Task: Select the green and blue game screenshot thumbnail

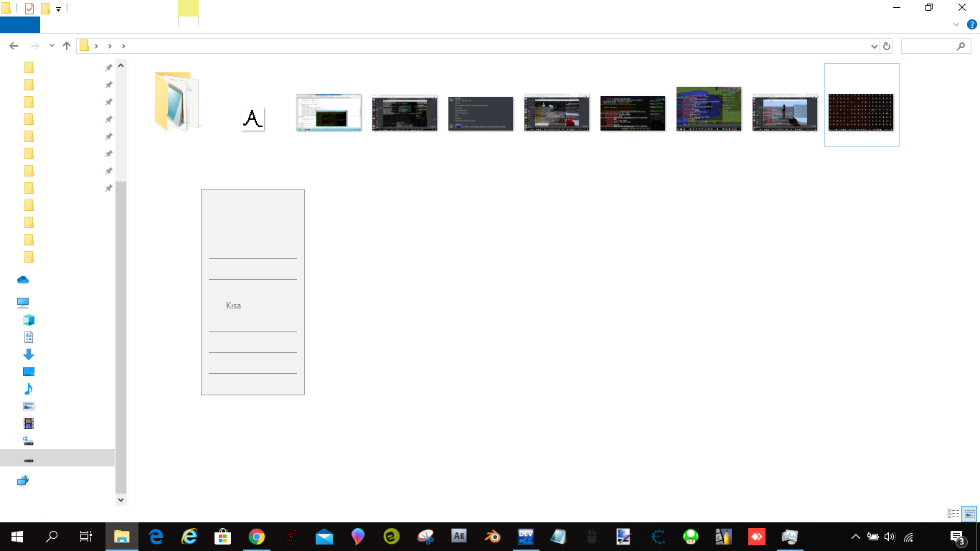Action: tap(709, 109)
